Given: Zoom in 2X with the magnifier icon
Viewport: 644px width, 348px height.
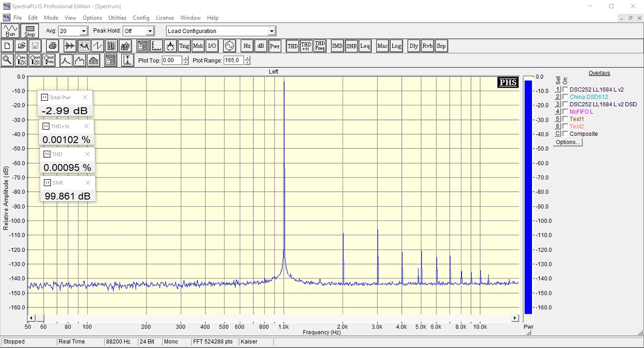Looking at the screenshot, I should pos(21,60).
